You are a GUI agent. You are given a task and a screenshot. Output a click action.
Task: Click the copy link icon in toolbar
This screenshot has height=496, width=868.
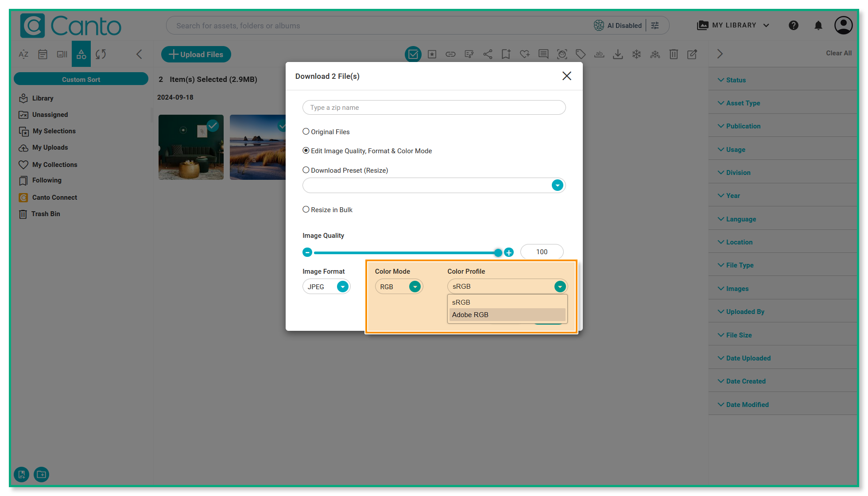(450, 54)
